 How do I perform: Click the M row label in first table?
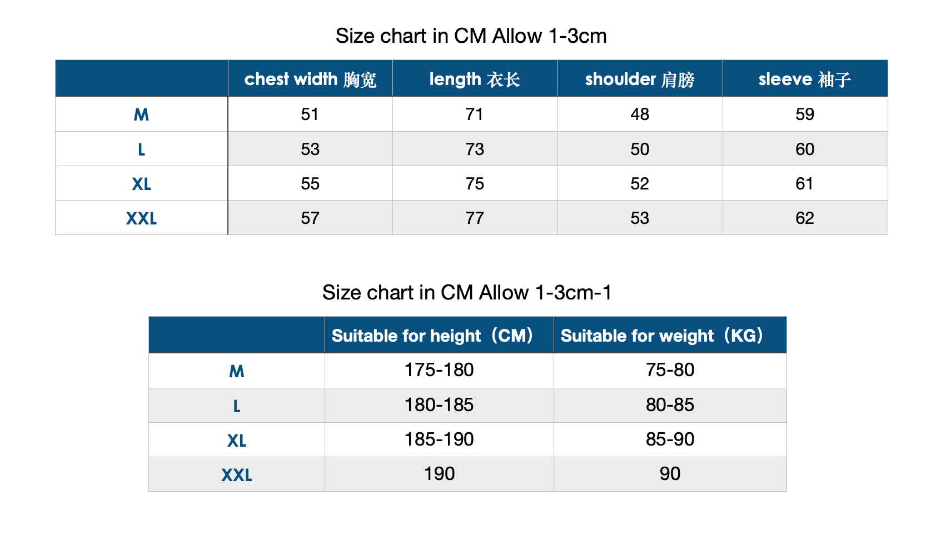click(x=141, y=114)
